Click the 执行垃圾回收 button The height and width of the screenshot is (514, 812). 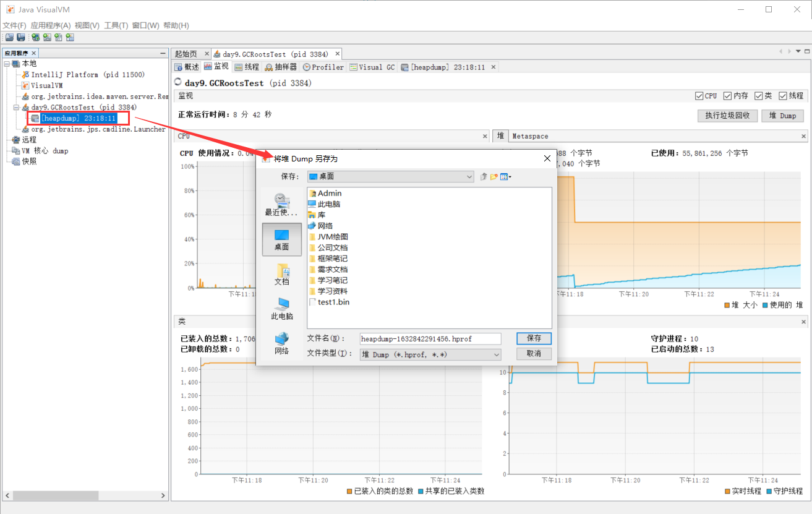727,116
